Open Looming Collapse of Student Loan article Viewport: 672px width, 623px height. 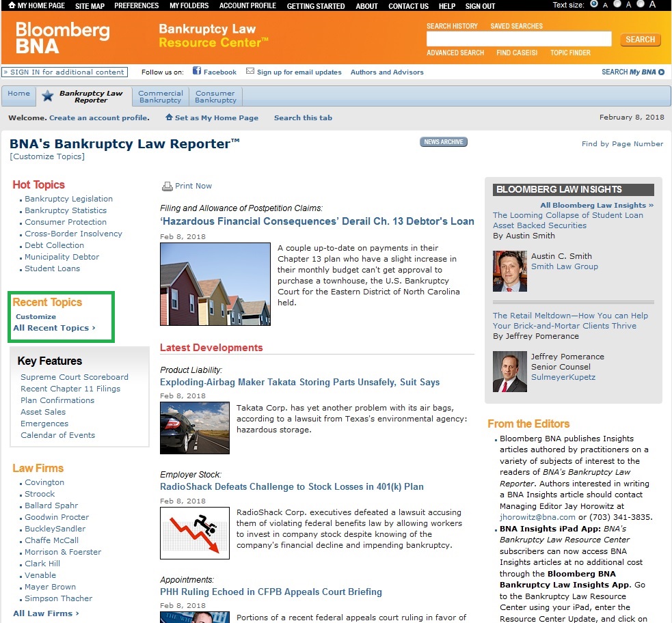568,220
